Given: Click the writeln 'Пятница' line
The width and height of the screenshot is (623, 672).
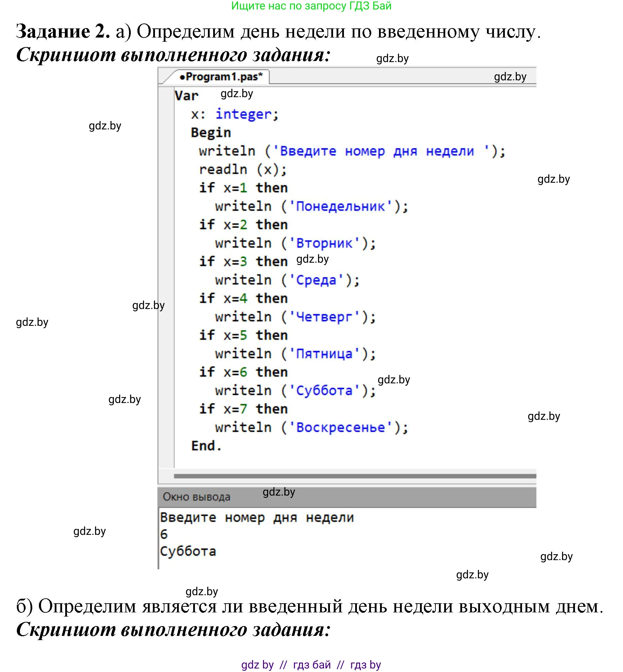Looking at the screenshot, I should pos(296,354).
